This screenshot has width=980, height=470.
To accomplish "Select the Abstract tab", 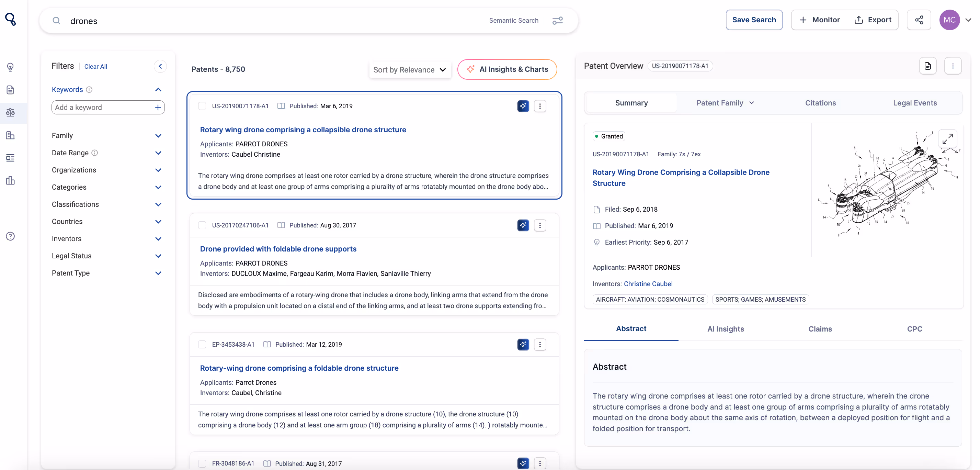I will coord(631,329).
